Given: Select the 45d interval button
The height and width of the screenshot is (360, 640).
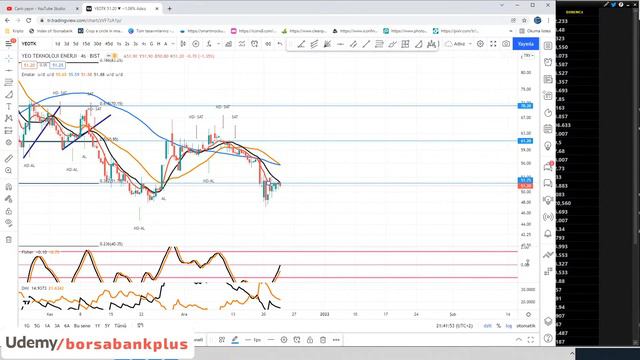Looking at the screenshot, I should click(x=109, y=44).
